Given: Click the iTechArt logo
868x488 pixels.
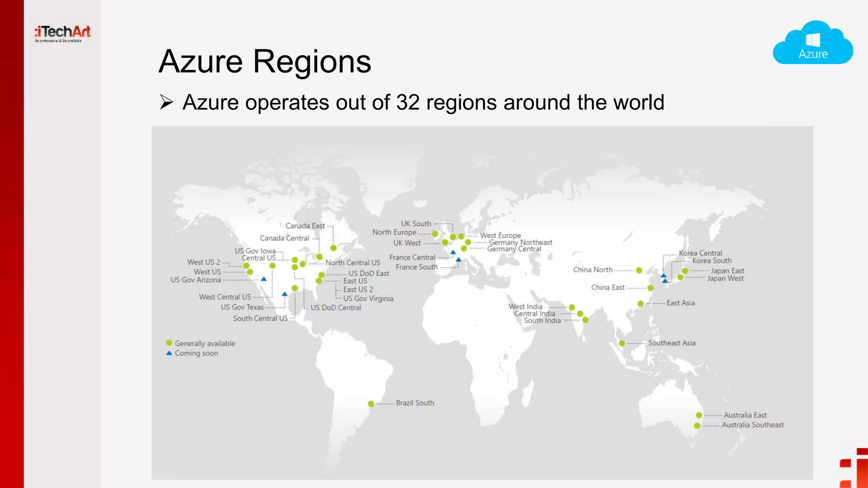Looking at the screenshot, I should (x=63, y=33).
